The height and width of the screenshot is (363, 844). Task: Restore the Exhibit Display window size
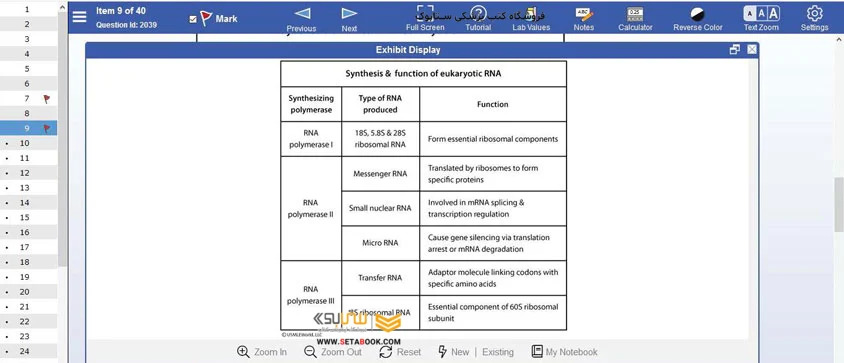pos(735,50)
